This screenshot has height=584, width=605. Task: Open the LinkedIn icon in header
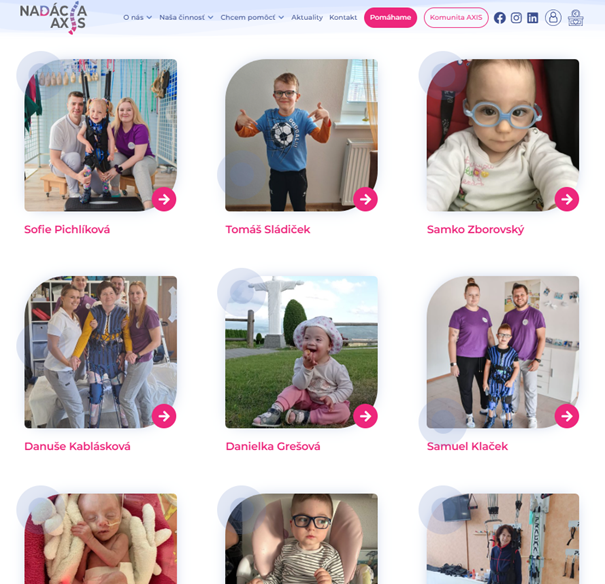[x=533, y=18]
